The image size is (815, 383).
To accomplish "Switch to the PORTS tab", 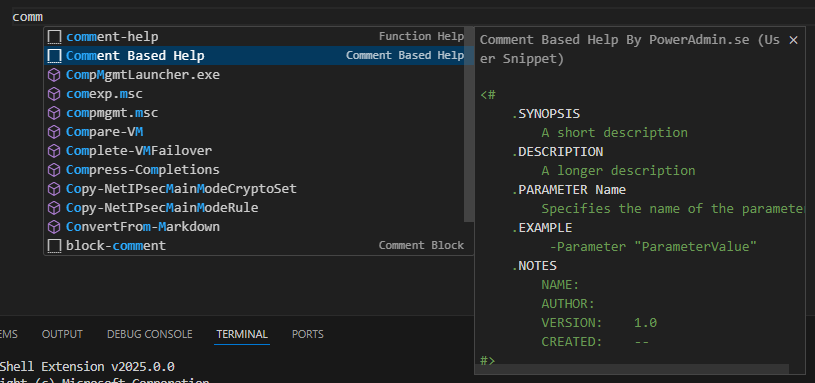I will pos(308,334).
